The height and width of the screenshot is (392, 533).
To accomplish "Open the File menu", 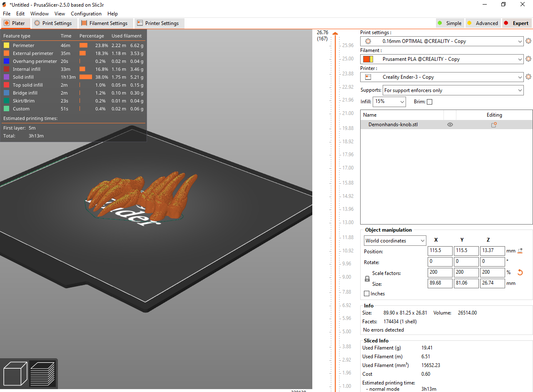I will click(7, 14).
